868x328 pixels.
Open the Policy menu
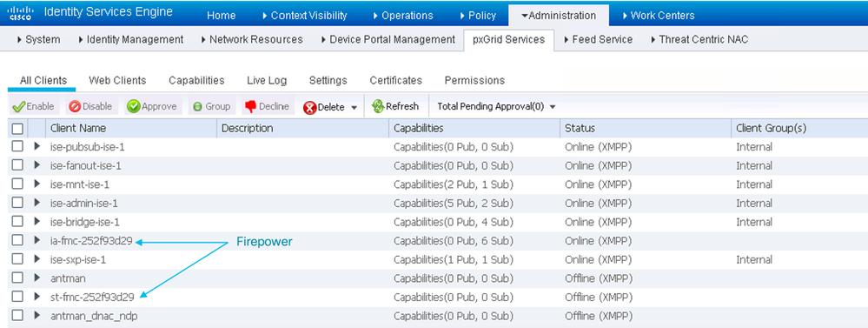pyautogui.click(x=478, y=16)
